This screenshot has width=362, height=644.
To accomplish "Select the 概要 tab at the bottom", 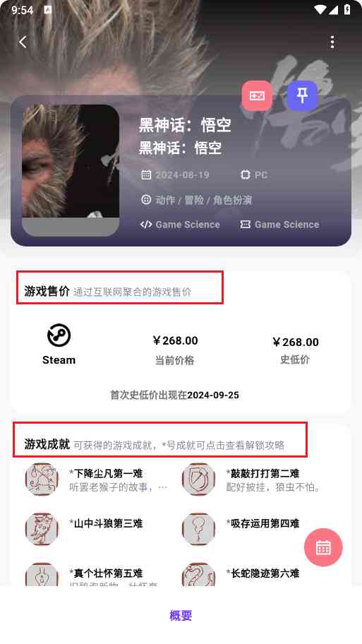I will (x=181, y=615).
